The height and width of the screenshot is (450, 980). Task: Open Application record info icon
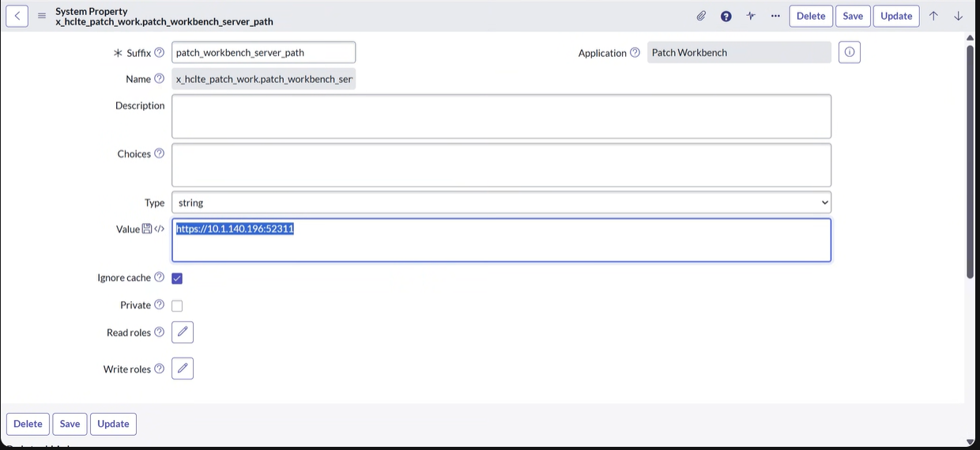coord(850,52)
